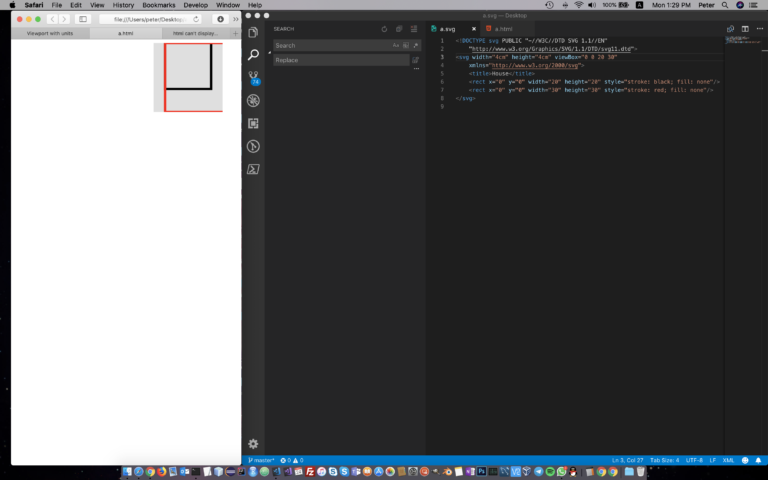Open XML language mode selector
The height and width of the screenshot is (480, 768).
[728, 460]
